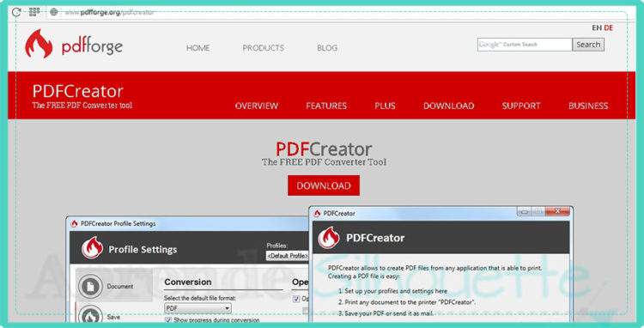This screenshot has width=644, height=328.
Task: Close the PDFCreator window
Action: coord(558,211)
